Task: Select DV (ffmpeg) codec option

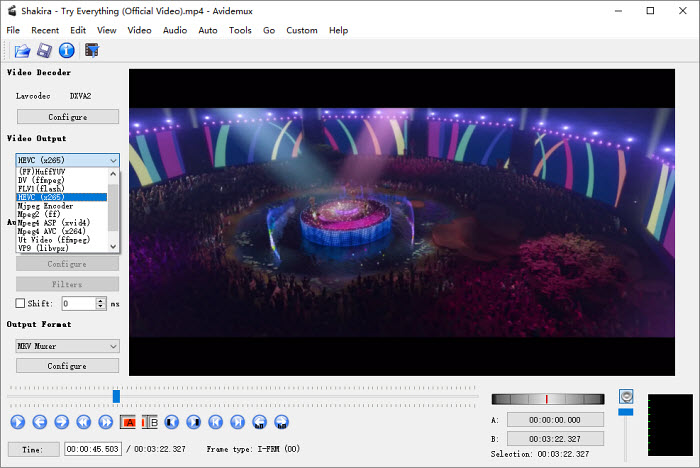Action: click(62, 180)
